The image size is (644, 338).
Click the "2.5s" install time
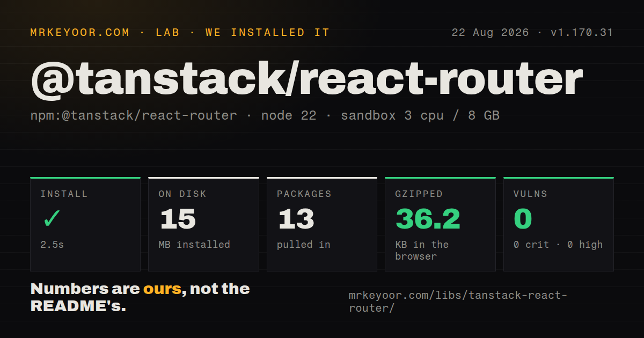(52, 245)
